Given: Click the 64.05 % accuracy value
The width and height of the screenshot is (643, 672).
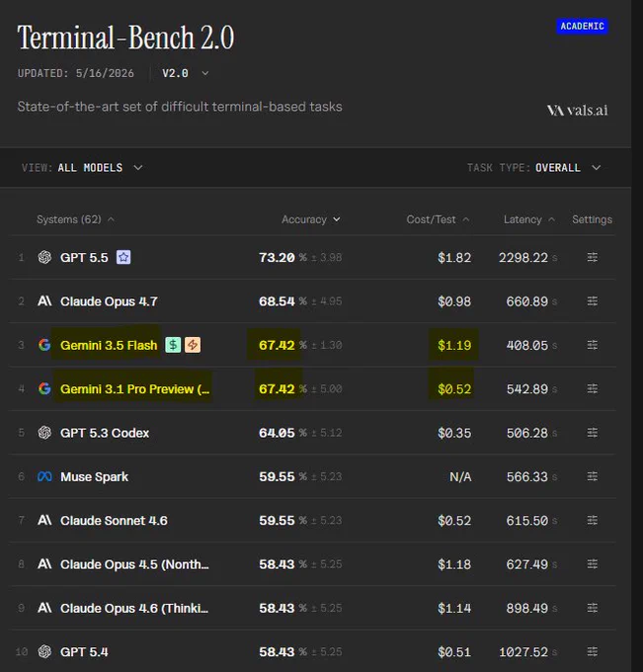Looking at the screenshot, I should (x=282, y=433).
